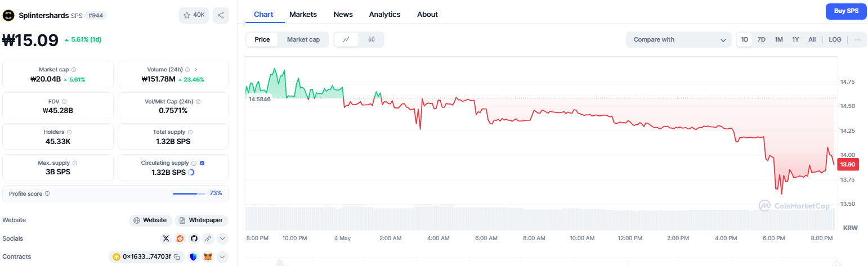Switch to the Markets tab
This screenshot has height=266, width=868.
[303, 14]
